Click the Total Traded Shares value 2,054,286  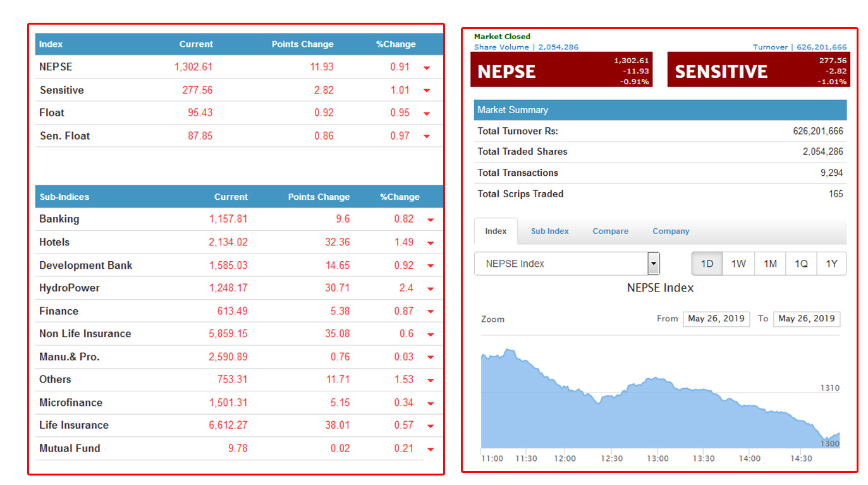(823, 152)
